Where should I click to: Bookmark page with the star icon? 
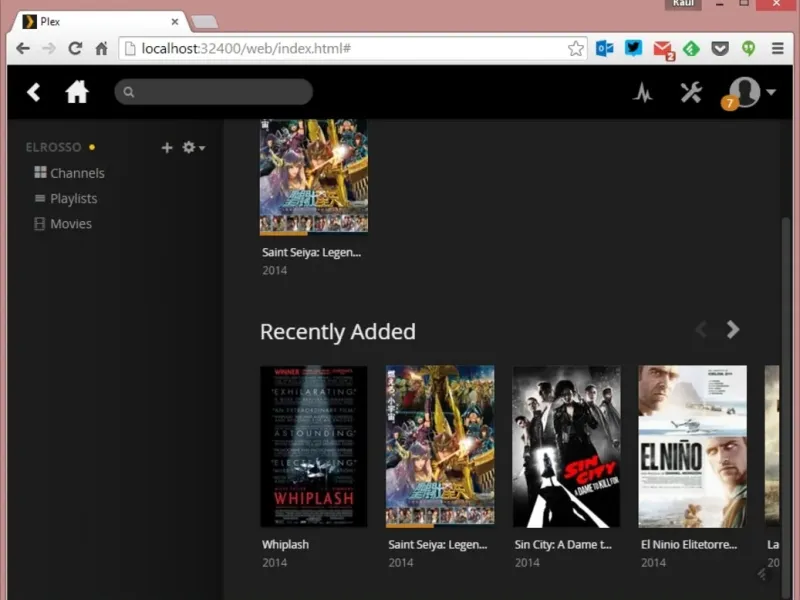pos(576,48)
